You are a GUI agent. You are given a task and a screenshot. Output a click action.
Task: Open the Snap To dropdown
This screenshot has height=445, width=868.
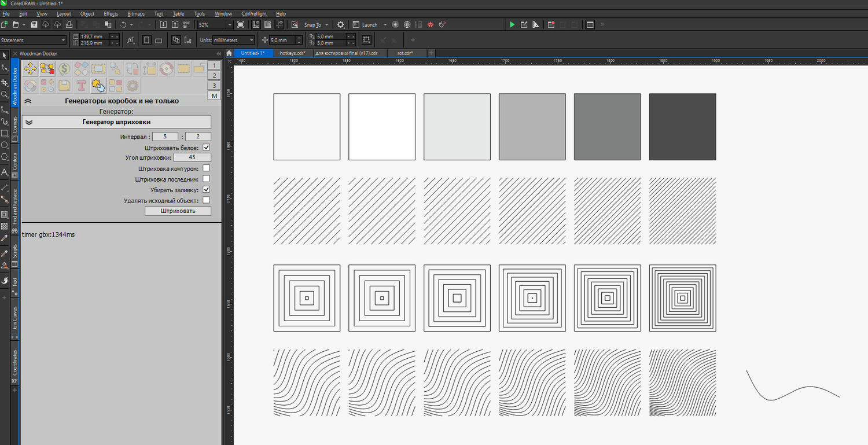327,24
